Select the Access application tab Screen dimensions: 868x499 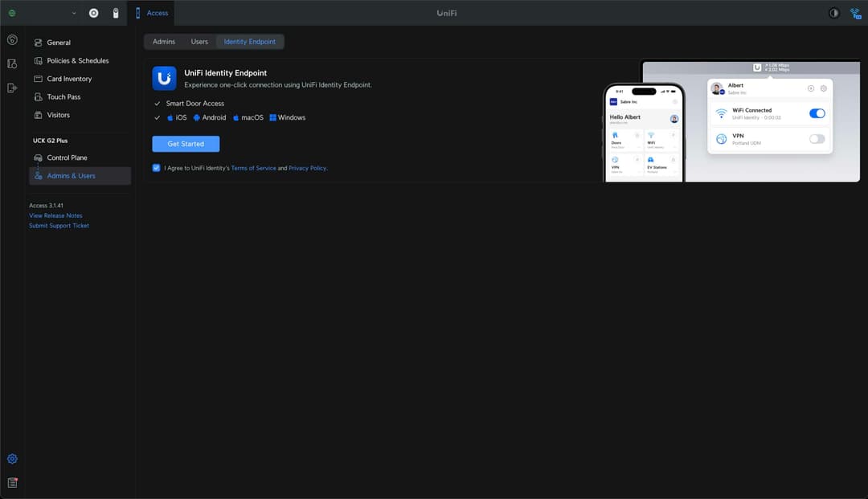click(150, 13)
